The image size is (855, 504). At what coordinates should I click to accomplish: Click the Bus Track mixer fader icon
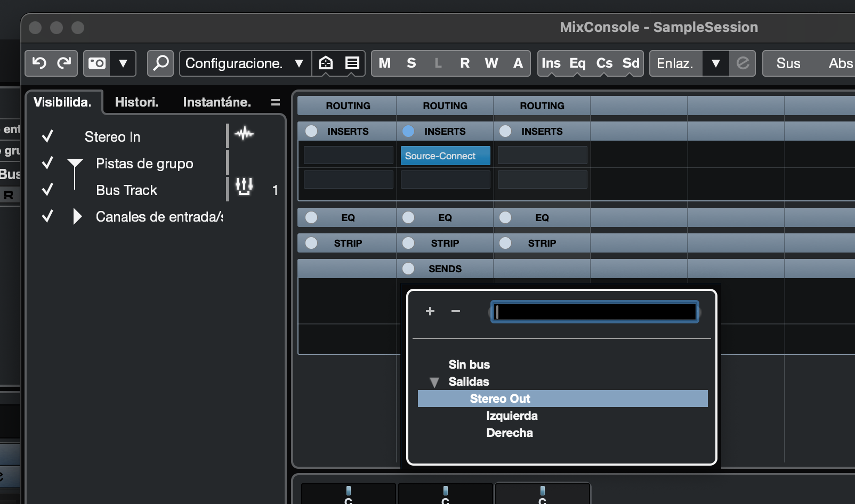(244, 186)
